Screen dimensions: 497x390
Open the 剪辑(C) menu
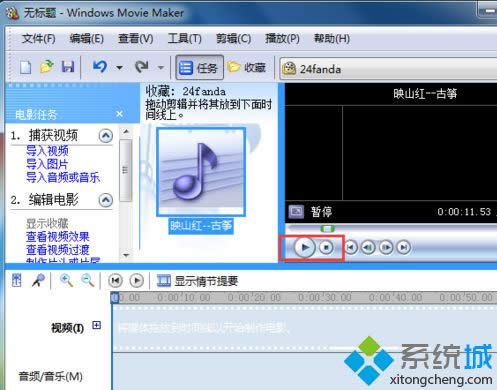[x=233, y=39]
